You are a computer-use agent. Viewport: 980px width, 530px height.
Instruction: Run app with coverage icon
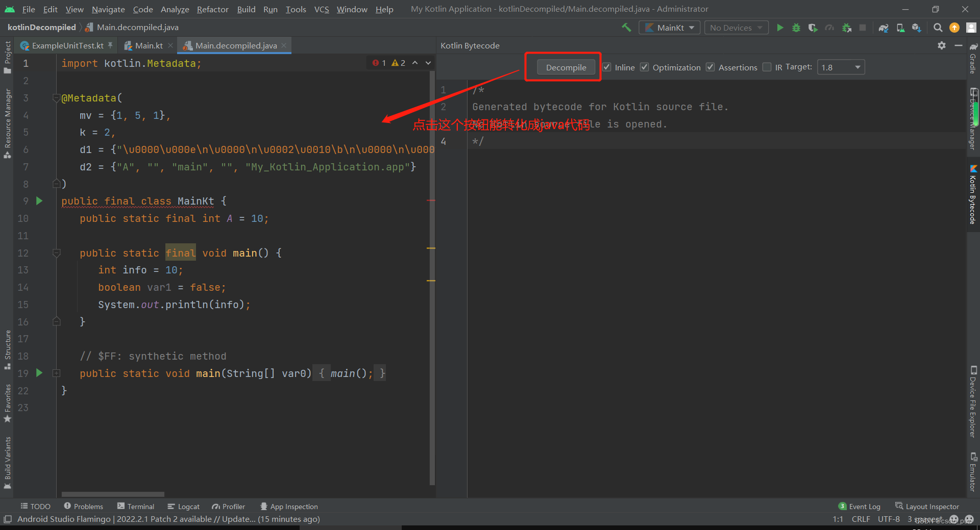(x=813, y=28)
